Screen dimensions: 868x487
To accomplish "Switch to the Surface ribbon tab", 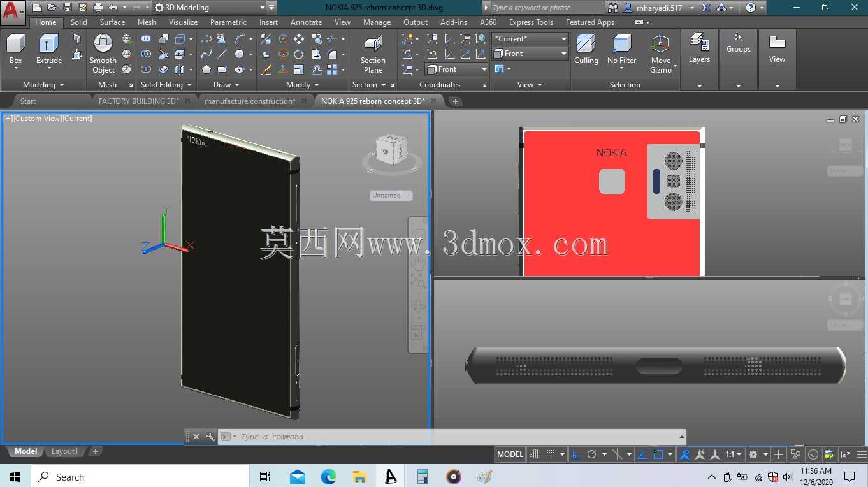I will click(112, 22).
